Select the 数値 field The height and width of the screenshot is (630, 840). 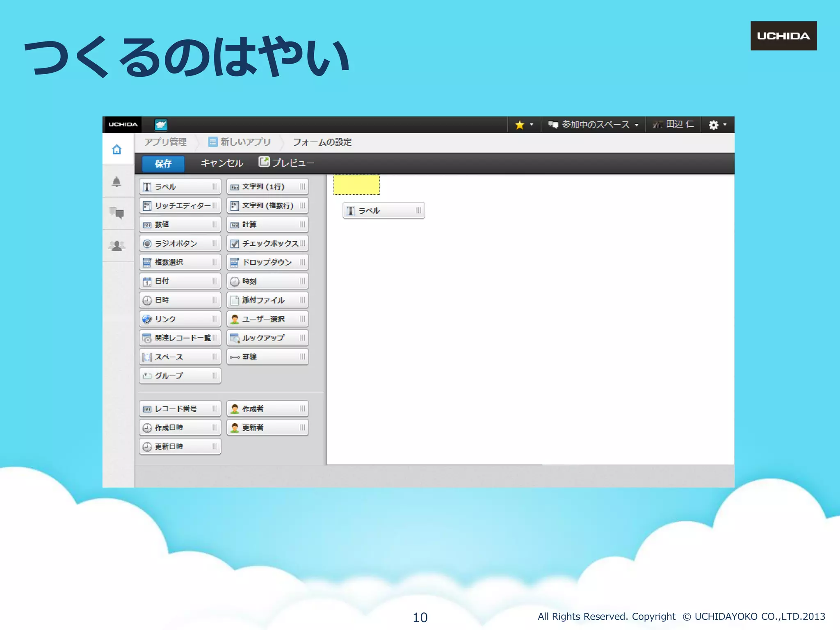[x=180, y=224]
